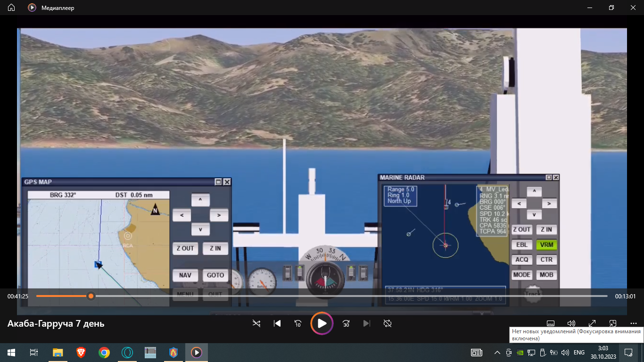This screenshot has height=362, width=644.
Task: Click the remaining time 00:13:01
Action: (626, 296)
